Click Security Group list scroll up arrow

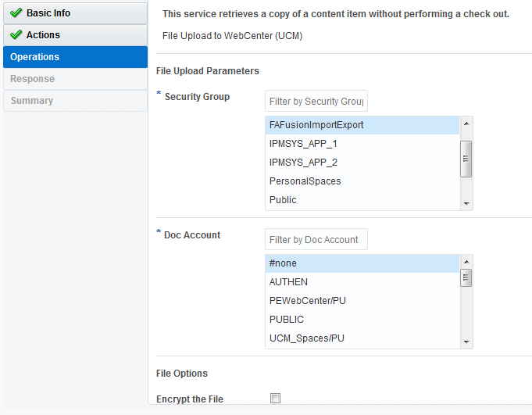tap(466, 123)
